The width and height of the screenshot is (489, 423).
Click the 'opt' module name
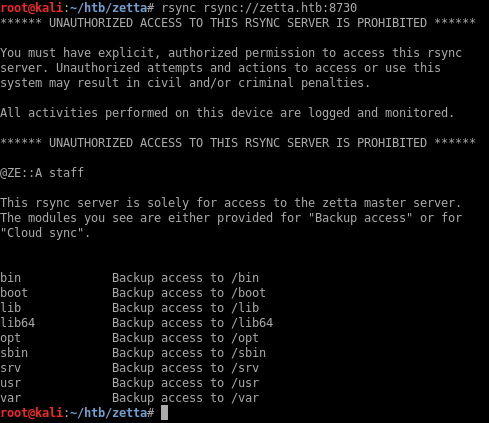click(10, 338)
